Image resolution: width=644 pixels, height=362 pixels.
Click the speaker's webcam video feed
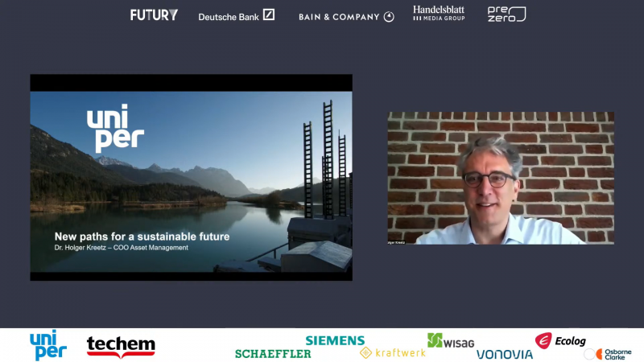point(501,178)
